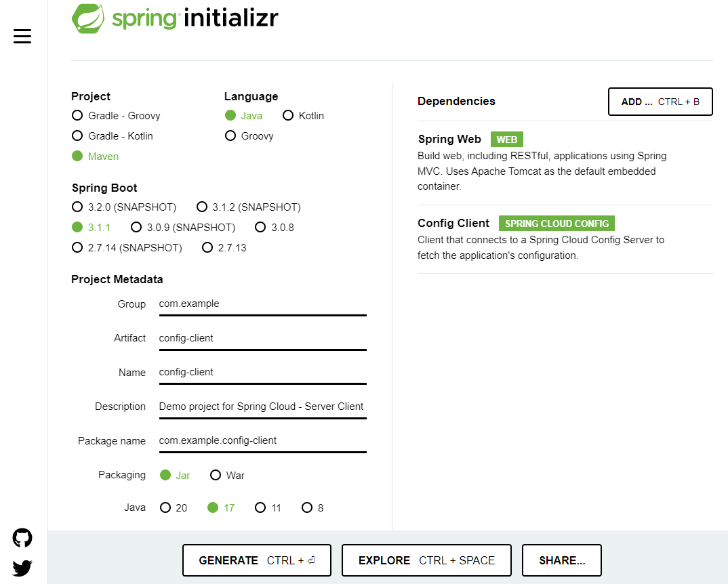728x584 pixels.
Task: Click the Config Client dependency title
Action: pos(453,224)
